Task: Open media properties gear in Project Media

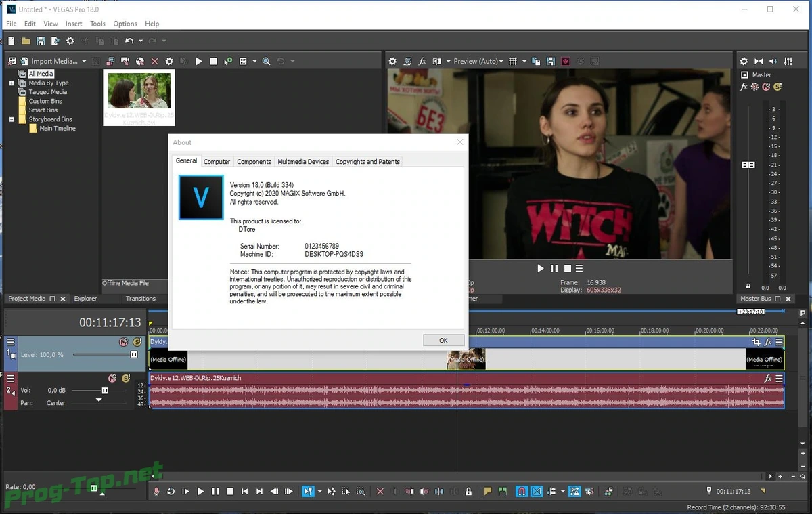Action: tap(169, 61)
